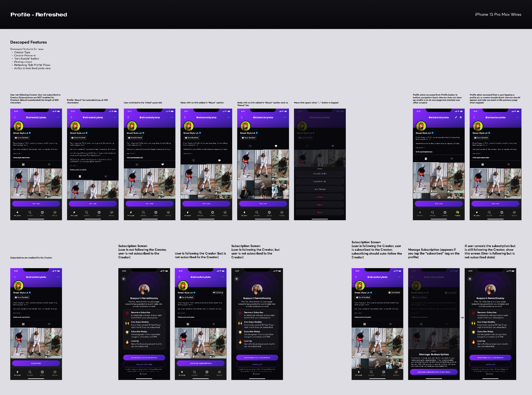Tap highlighted Profile nav icon in edit-pencil mockup
532x395 pixels.
(457, 212)
